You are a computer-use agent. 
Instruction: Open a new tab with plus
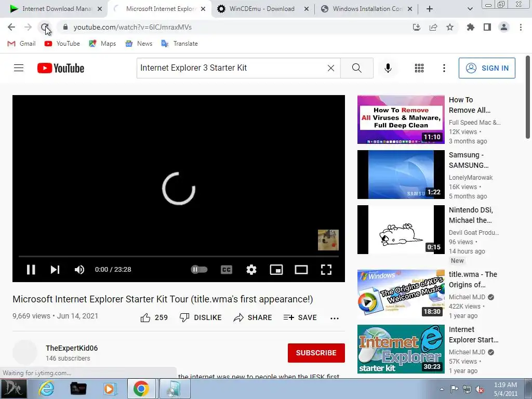click(x=430, y=9)
